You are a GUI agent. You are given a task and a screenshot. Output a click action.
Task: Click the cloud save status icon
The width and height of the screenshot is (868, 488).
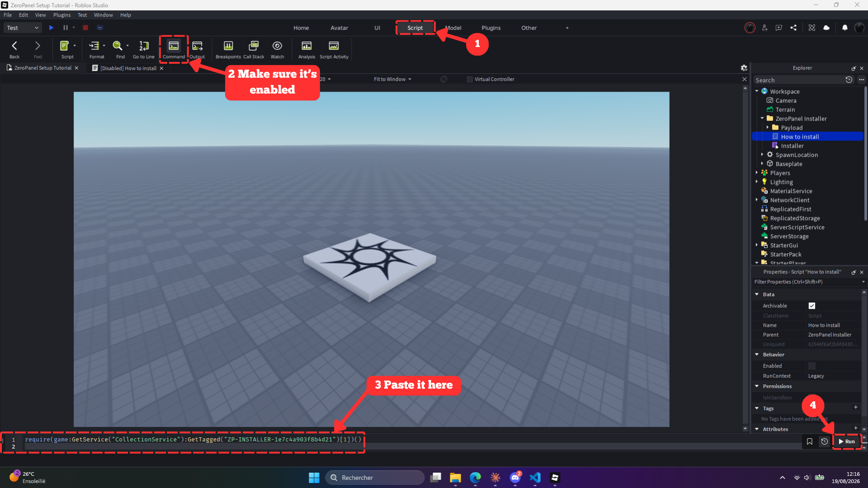(x=826, y=28)
